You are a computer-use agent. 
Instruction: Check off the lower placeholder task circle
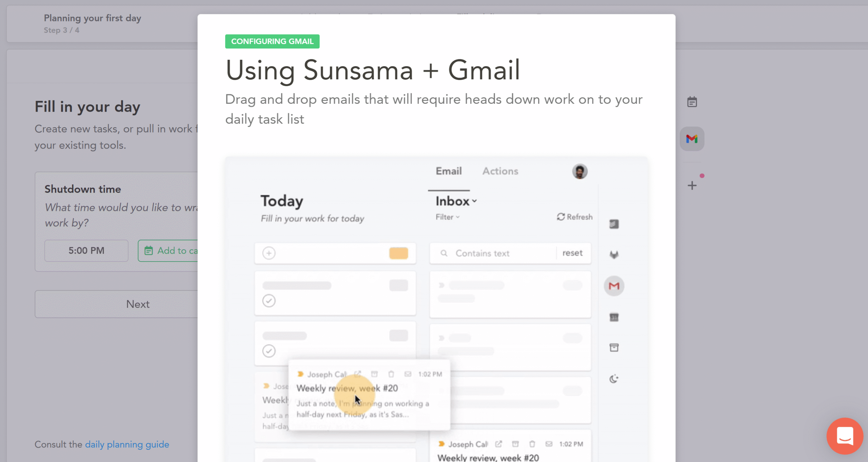(x=269, y=351)
